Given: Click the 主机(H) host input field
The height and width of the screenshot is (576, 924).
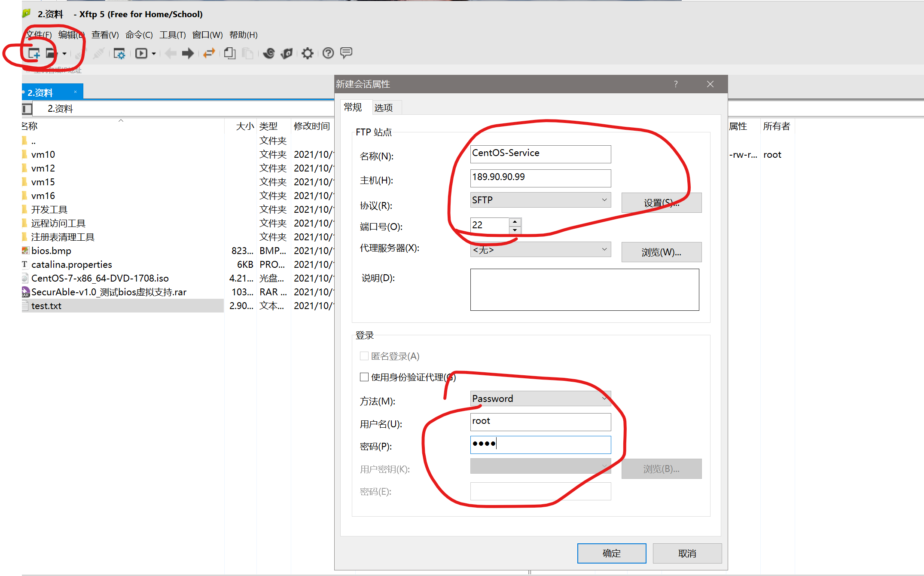Looking at the screenshot, I should (540, 178).
